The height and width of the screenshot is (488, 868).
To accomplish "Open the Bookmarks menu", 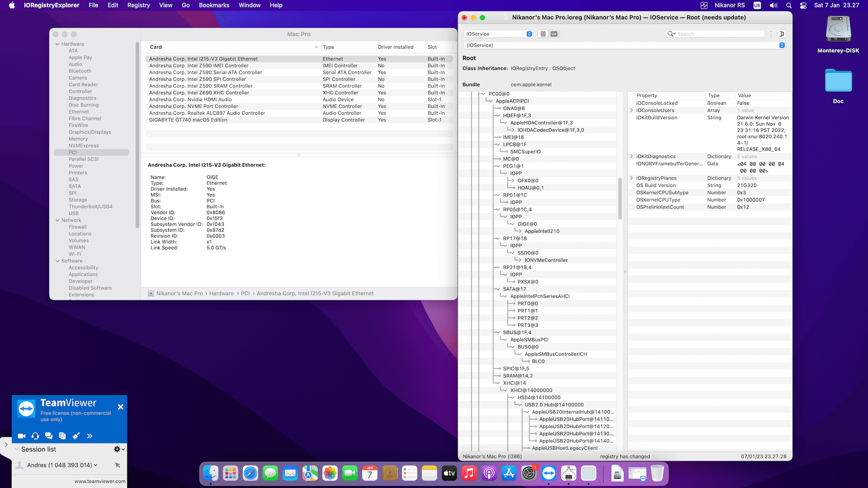I will click(214, 5).
